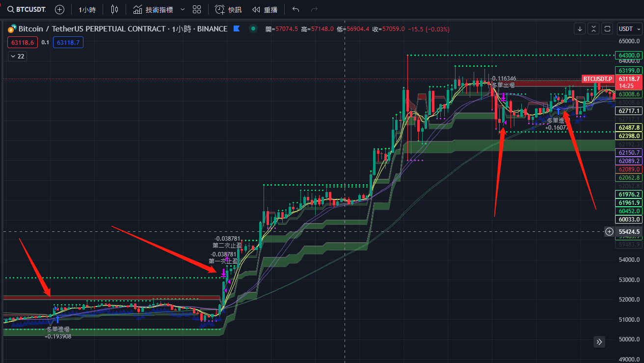This screenshot has height=363, width=644.
Task: Open the 技術指標 indicators menu
Action: pos(152,9)
